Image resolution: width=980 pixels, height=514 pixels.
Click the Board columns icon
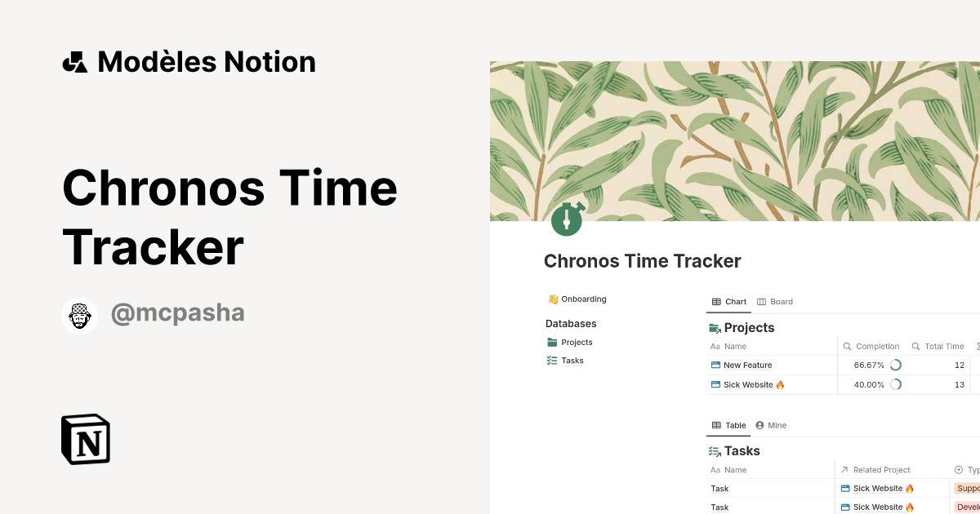[x=763, y=301]
